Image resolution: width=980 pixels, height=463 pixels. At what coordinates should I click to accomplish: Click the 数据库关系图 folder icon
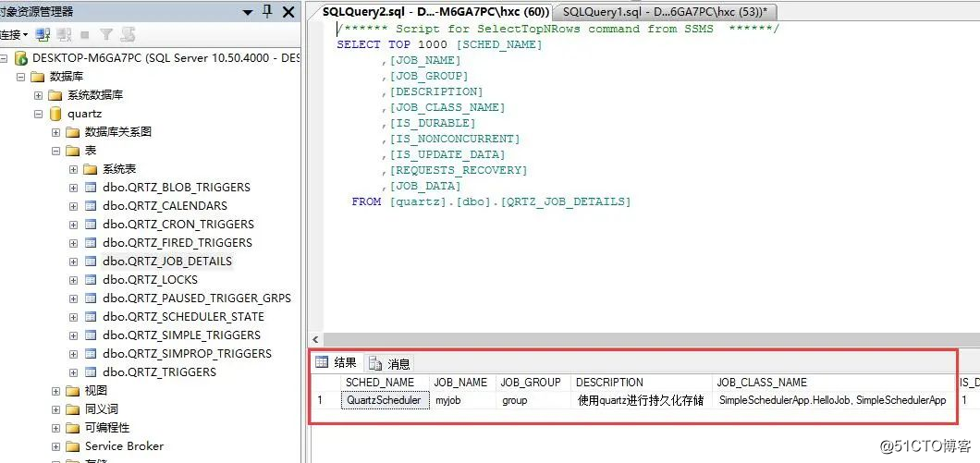click(x=73, y=132)
